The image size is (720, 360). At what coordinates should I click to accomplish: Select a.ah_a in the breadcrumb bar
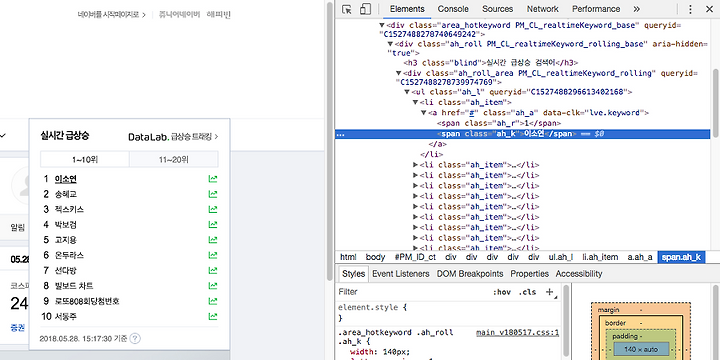(639, 257)
